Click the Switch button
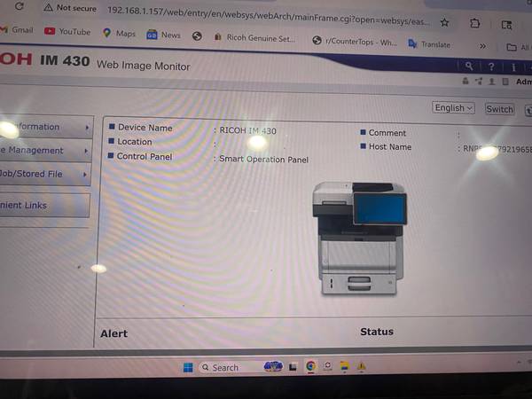 coord(499,109)
